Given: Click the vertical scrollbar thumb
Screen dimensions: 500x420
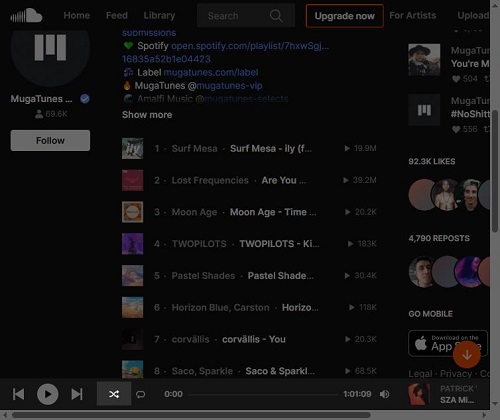Looking at the screenshot, I should [x=495, y=171].
